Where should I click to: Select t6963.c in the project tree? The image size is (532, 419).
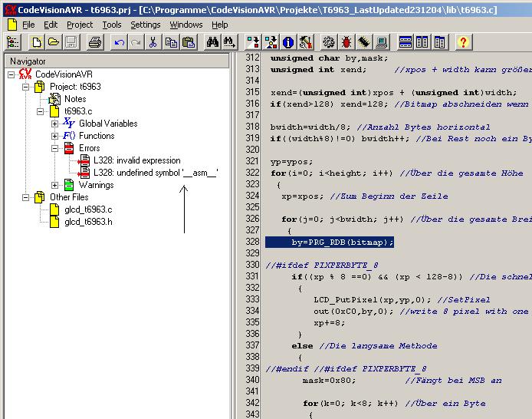click(x=78, y=111)
